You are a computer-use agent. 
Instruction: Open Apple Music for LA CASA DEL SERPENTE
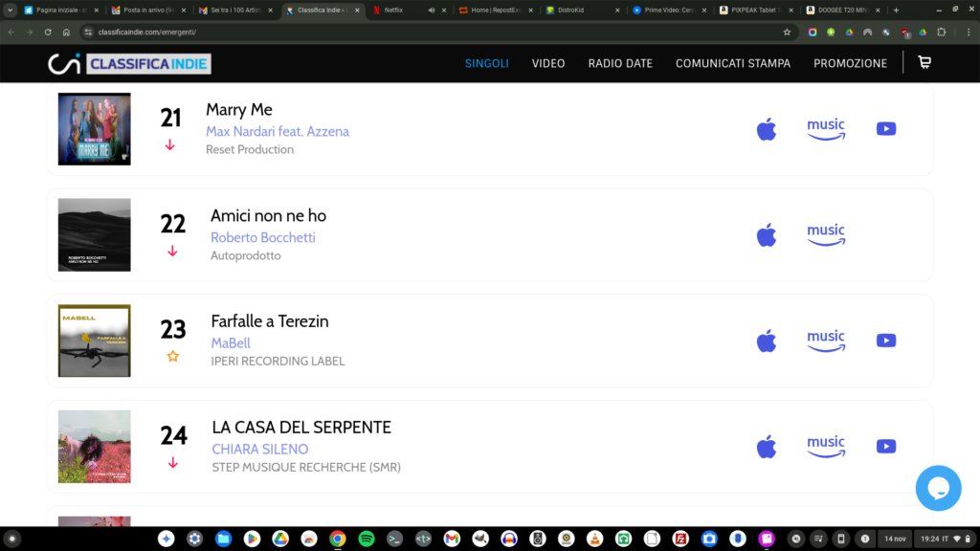[x=767, y=448]
